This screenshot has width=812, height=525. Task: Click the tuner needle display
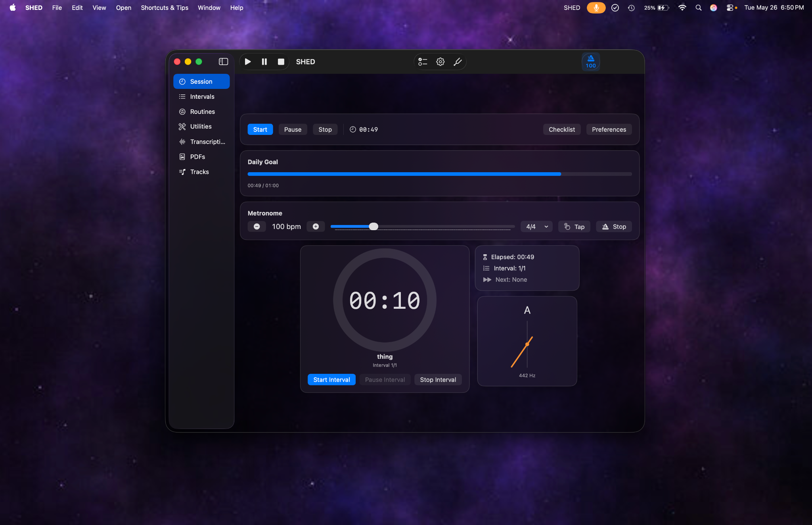tap(527, 344)
